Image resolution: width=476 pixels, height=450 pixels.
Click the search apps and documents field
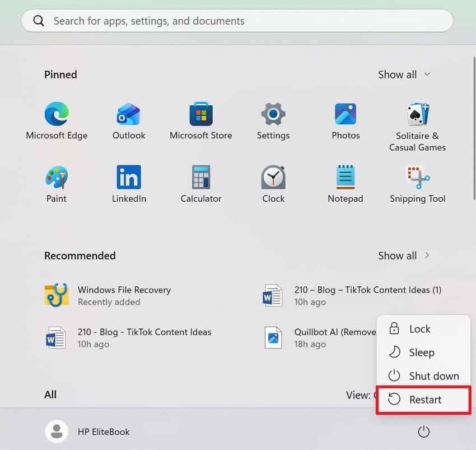pos(237,21)
